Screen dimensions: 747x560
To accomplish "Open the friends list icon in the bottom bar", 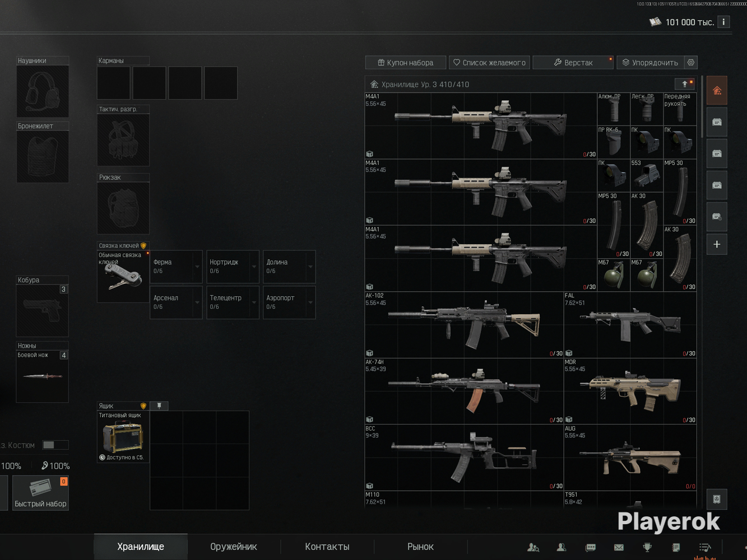I will [561, 547].
